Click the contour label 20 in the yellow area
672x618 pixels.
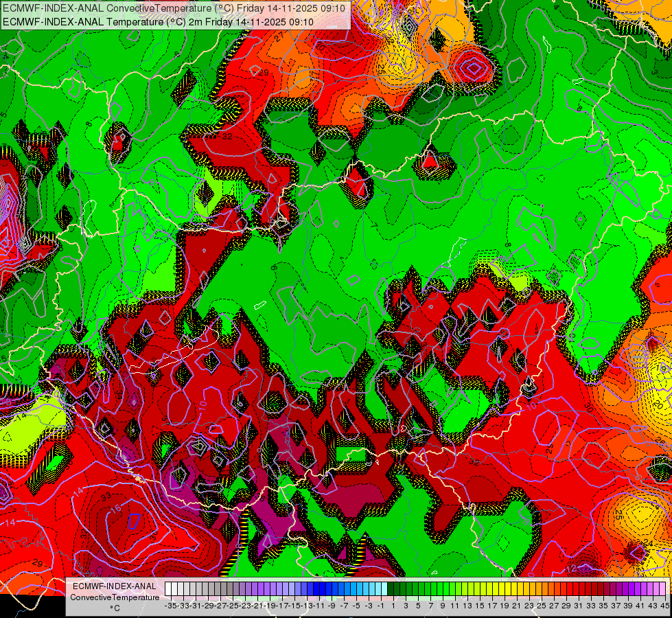658,405
